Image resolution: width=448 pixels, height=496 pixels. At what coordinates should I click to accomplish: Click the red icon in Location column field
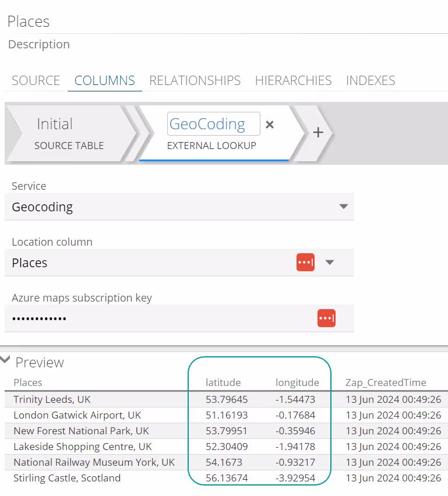click(305, 262)
